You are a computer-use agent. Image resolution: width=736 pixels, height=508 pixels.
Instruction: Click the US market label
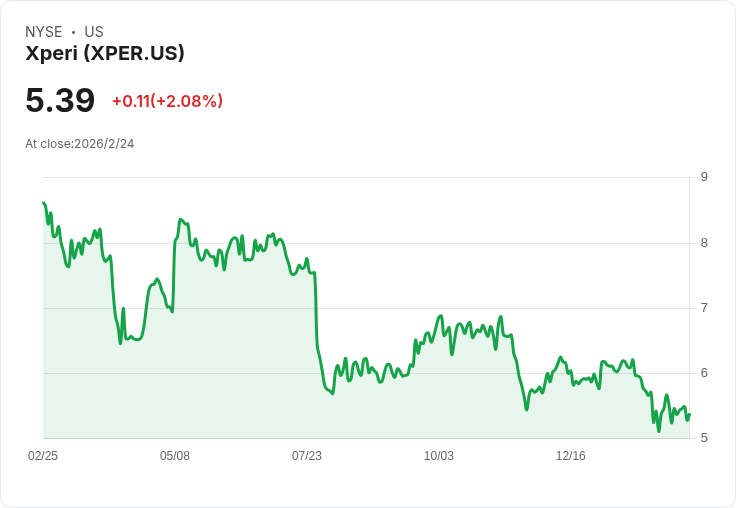tap(94, 32)
